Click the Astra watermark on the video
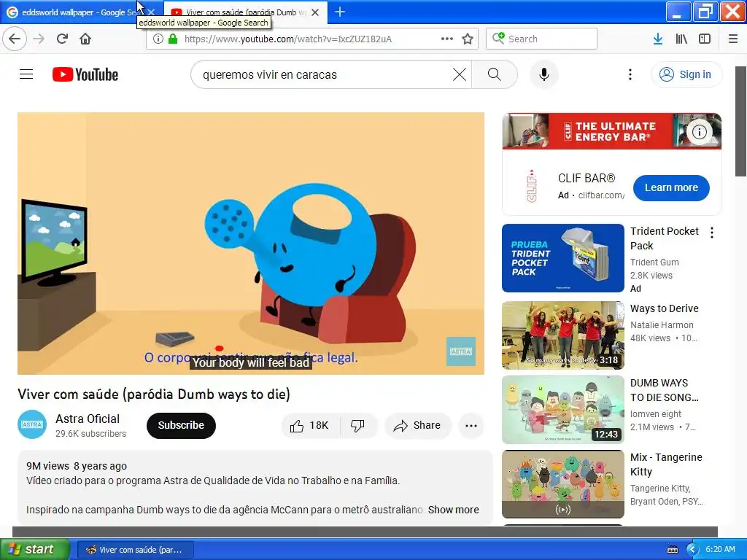The image size is (747, 560). [461, 351]
